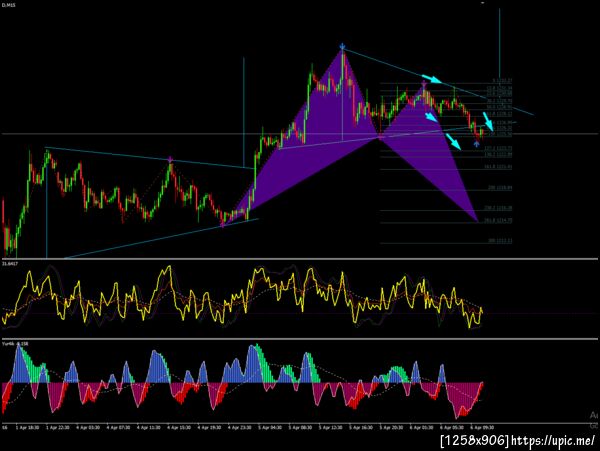Click the oscillator value label 21.6417
600x451 pixels.
[10, 264]
